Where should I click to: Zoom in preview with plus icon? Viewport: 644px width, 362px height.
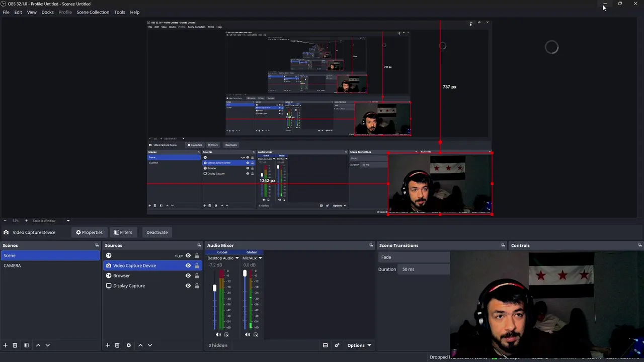pyautogui.click(x=26, y=221)
